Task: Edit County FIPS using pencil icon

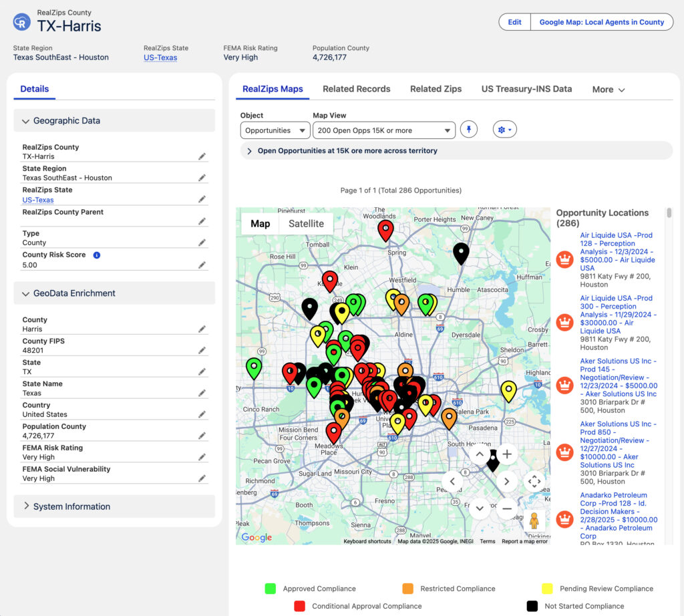Action: [x=202, y=350]
